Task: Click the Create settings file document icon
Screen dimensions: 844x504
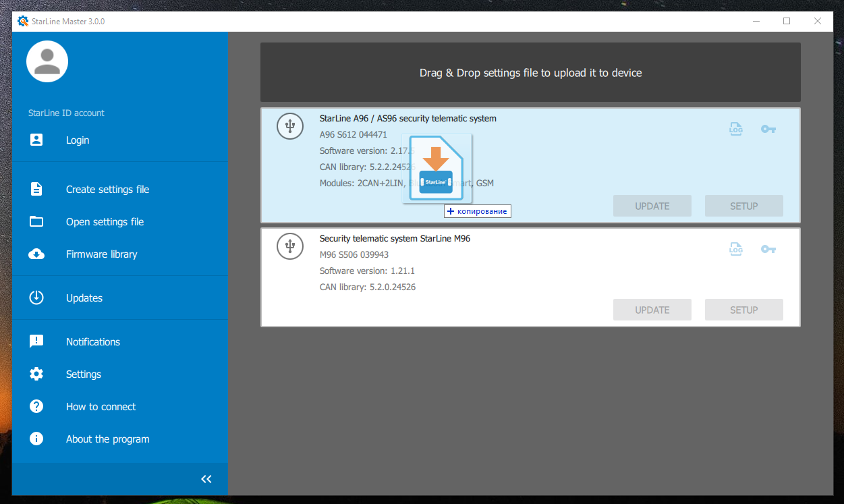Action: click(x=36, y=190)
